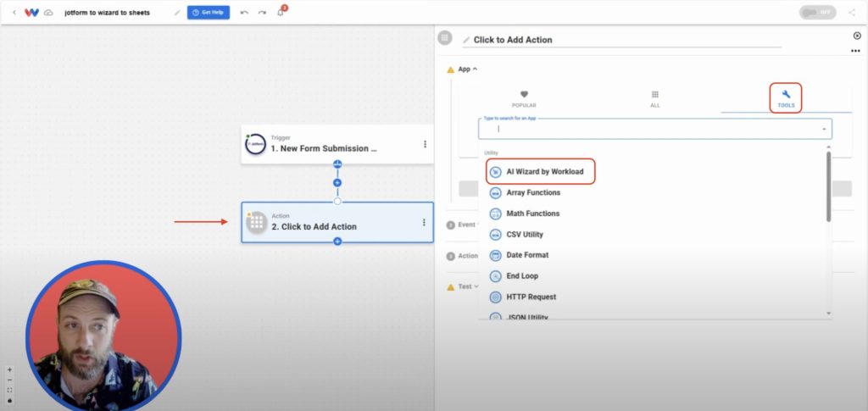Screen dimensions: 868x411
Task: Add step below the action node
Action: point(337,242)
